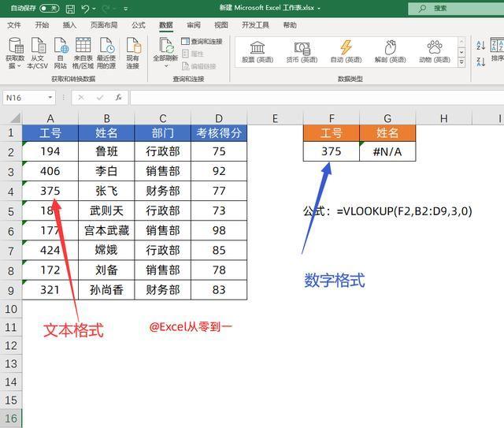The height and width of the screenshot is (428, 504).
Task: Click the formula bar input field
Action: coord(317,98)
